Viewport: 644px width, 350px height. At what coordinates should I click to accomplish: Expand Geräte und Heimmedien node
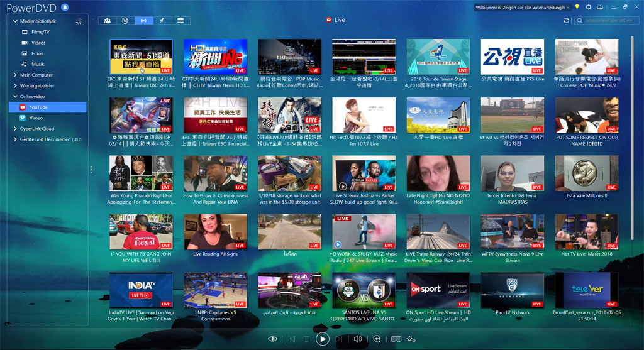(x=15, y=139)
